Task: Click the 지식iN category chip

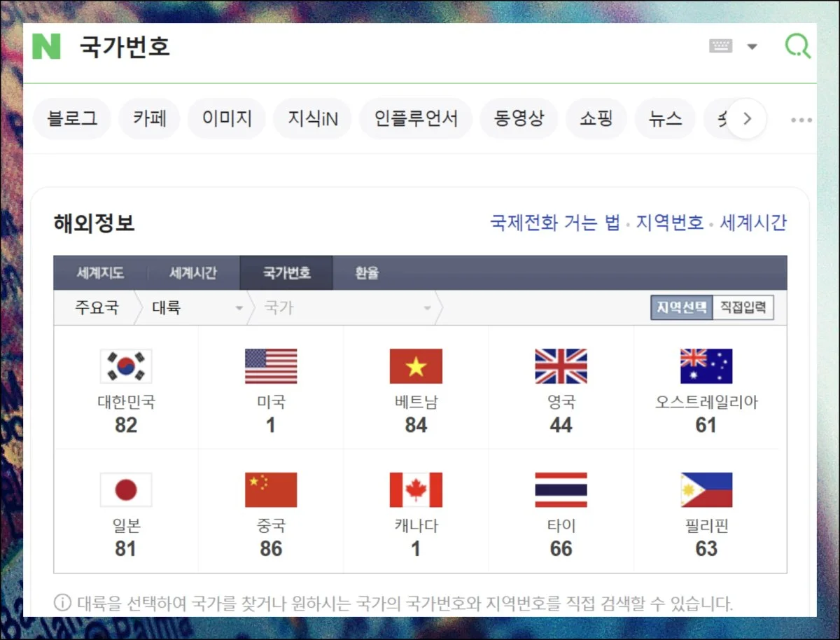Action: (x=313, y=118)
